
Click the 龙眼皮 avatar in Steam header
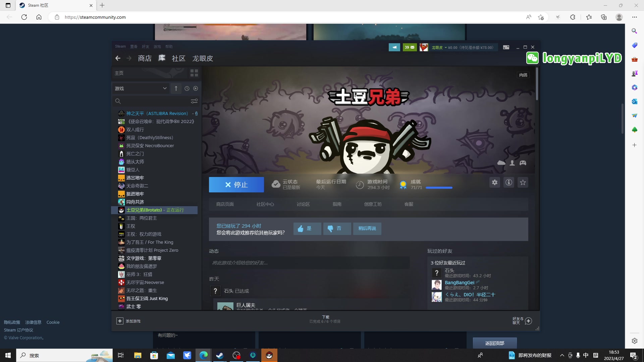pos(424,47)
